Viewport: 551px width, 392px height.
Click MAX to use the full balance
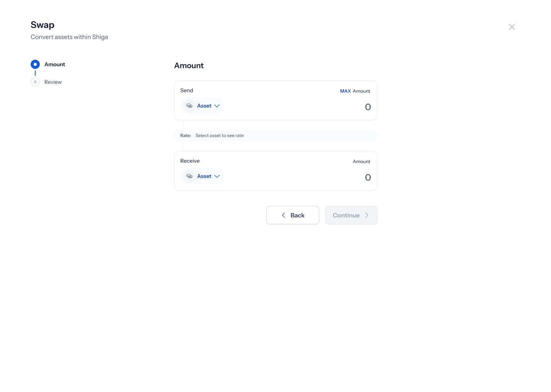[x=346, y=91]
